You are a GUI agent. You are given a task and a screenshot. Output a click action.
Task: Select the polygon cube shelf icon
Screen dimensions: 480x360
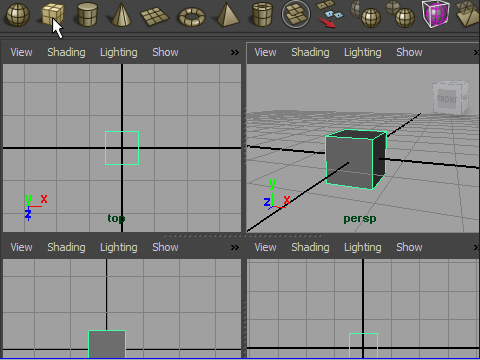click(52, 14)
